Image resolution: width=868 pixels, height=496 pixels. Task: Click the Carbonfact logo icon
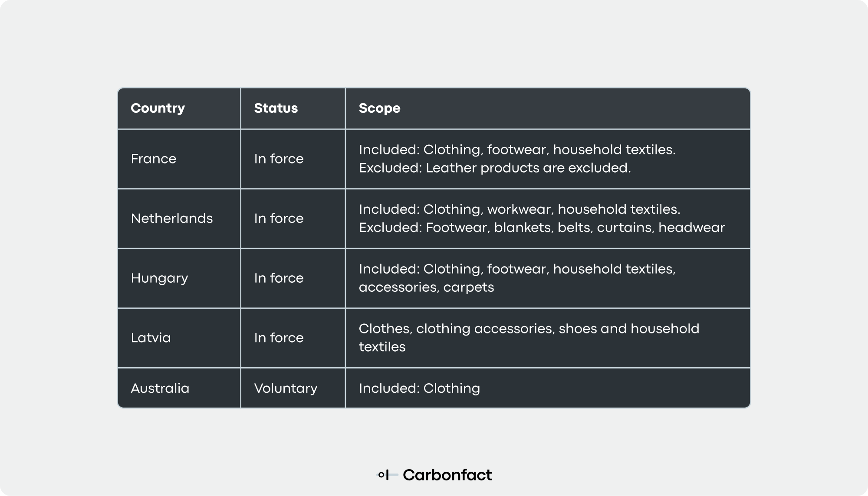click(x=387, y=475)
